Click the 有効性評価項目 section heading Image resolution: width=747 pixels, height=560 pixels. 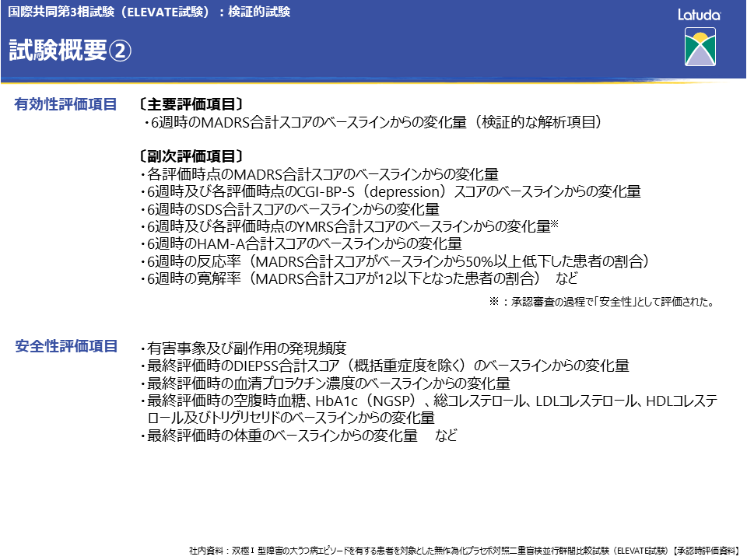click(66, 104)
